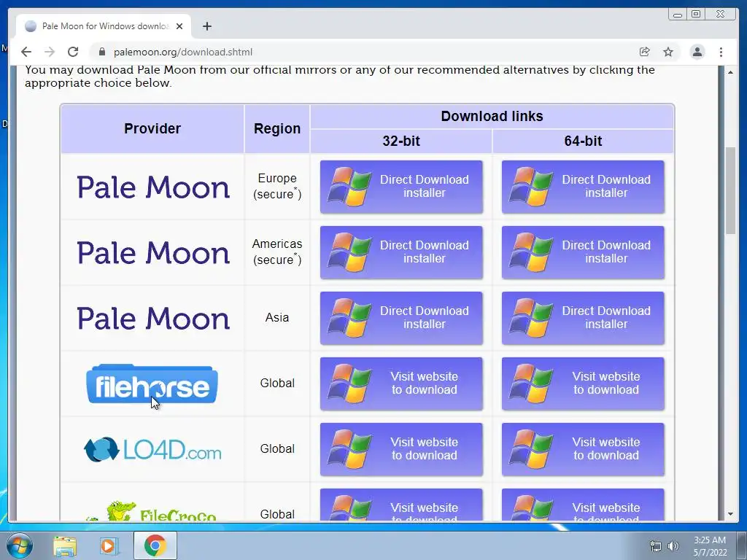Click the taskbar clock showing 3:25 AM
Viewport: 747px width, 560px height.
[710, 546]
